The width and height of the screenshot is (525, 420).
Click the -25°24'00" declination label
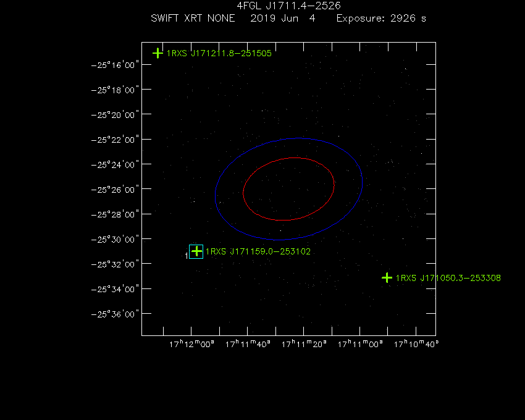(115, 164)
